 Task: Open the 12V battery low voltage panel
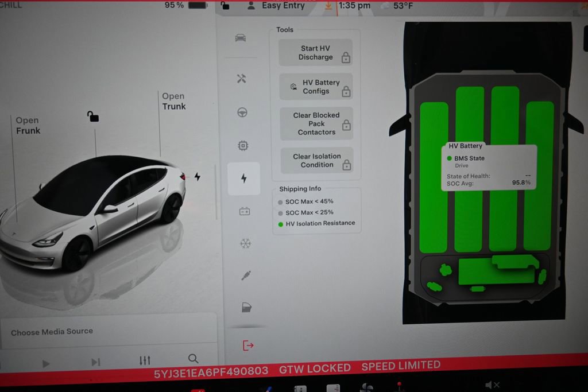point(244,211)
